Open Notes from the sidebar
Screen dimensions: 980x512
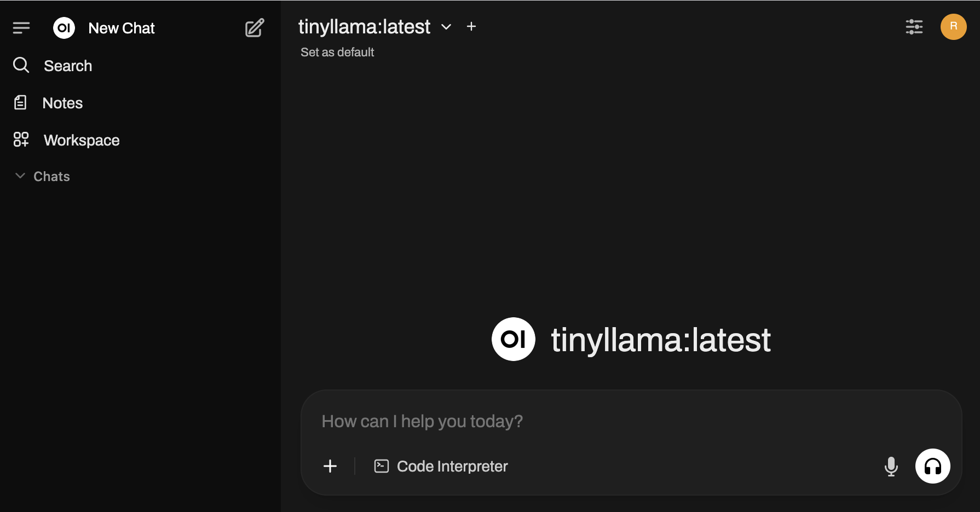(62, 103)
